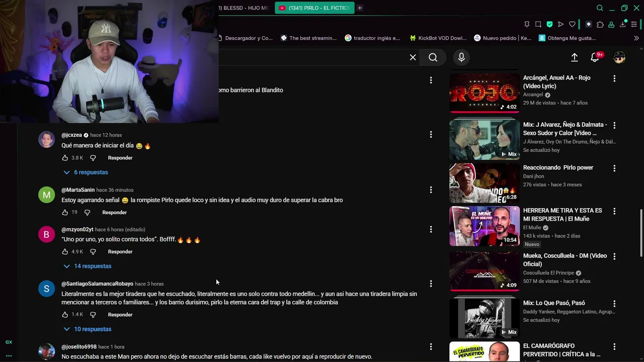Like the @SantiagoSalamancaRobayo comment

65,314
